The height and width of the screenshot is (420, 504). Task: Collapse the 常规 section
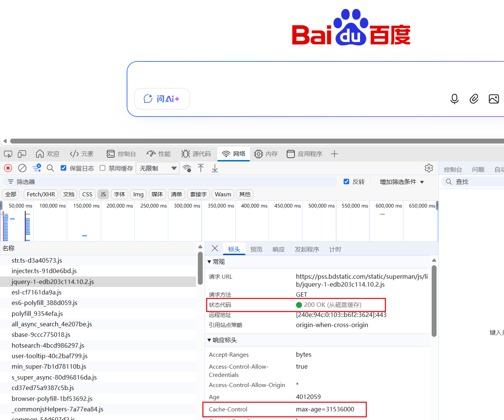pyautogui.click(x=216, y=262)
